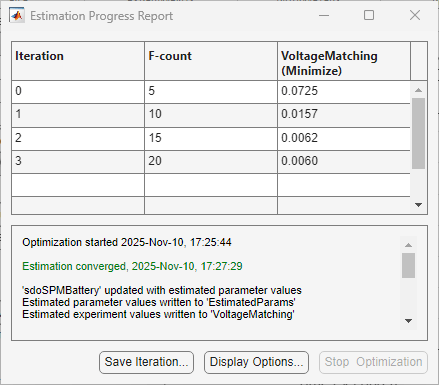Open Display Options dialog
This screenshot has height=385, width=439.
(x=256, y=362)
